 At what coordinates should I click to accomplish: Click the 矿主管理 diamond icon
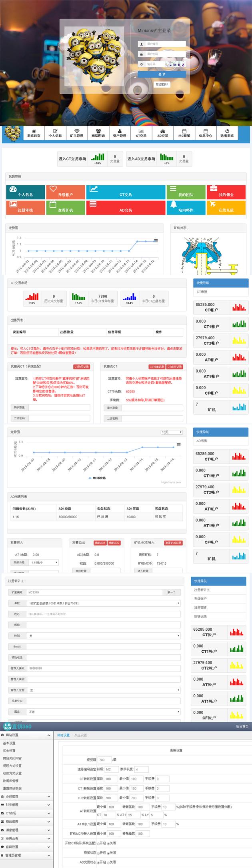(77, 131)
